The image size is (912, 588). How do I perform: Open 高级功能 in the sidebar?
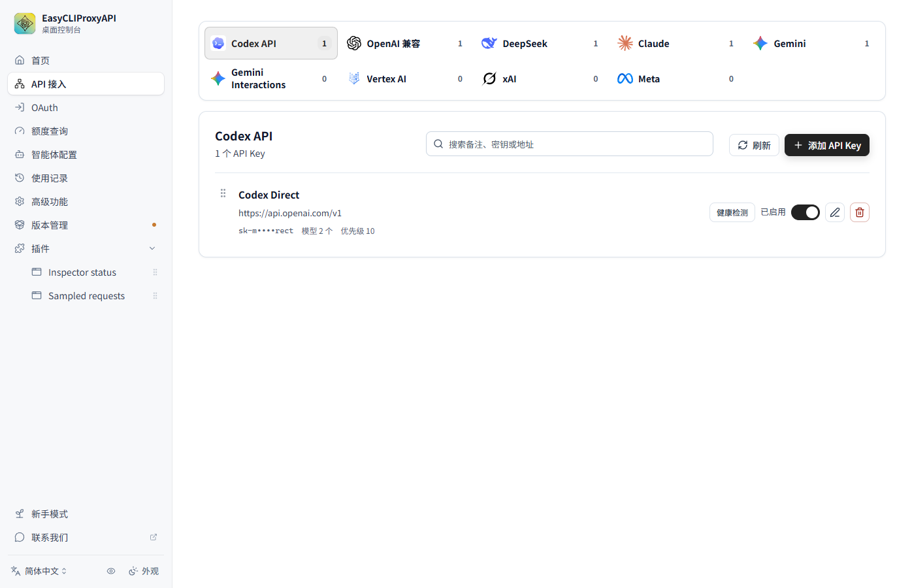86,201
